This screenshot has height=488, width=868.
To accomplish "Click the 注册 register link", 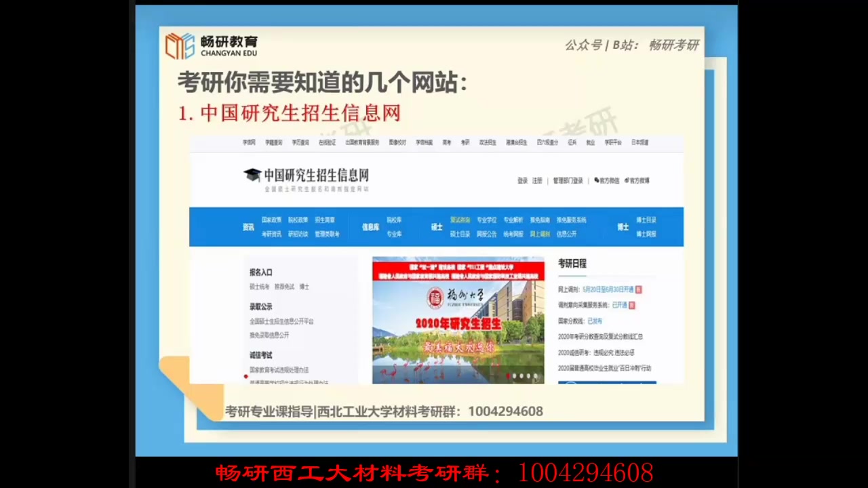I will (537, 181).
